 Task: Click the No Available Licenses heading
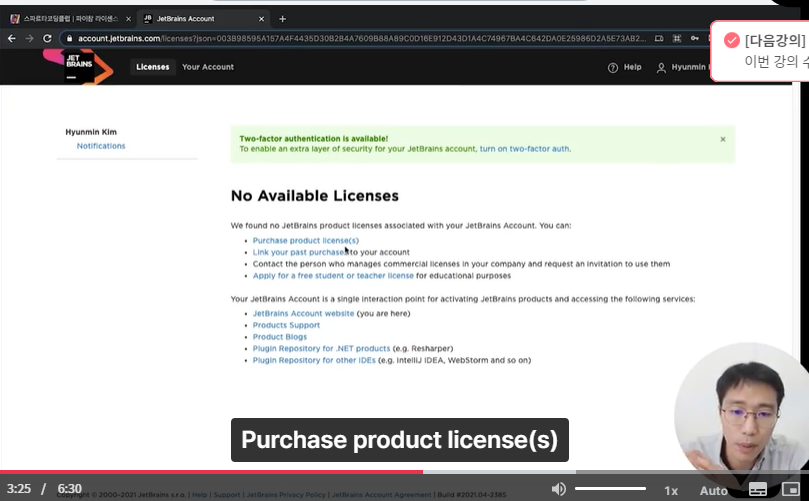315,196
